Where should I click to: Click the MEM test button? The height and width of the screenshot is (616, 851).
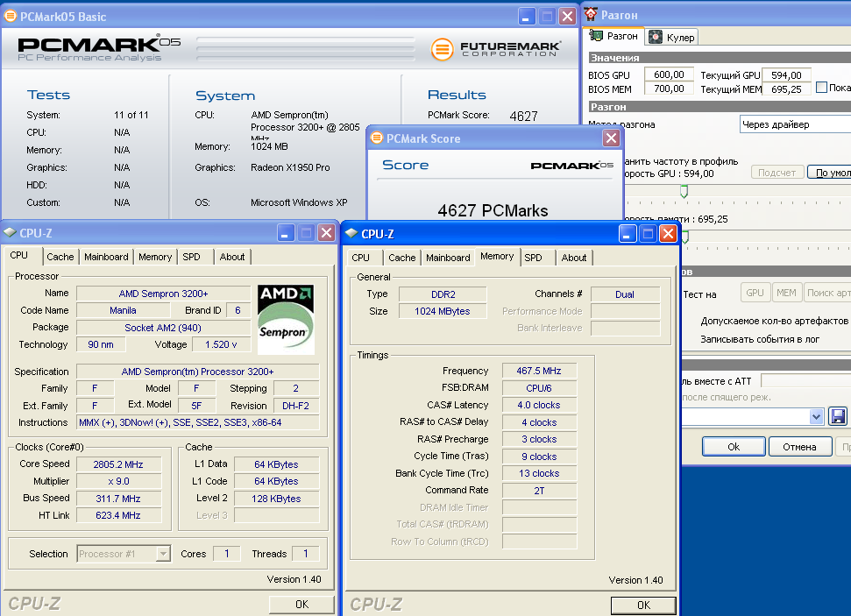(x=786, y=293)
